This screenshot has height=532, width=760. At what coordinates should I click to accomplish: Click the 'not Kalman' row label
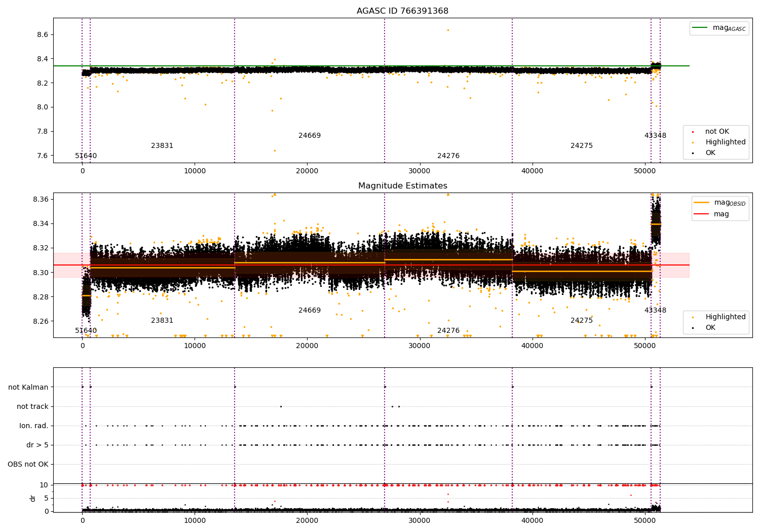(28, 388)
